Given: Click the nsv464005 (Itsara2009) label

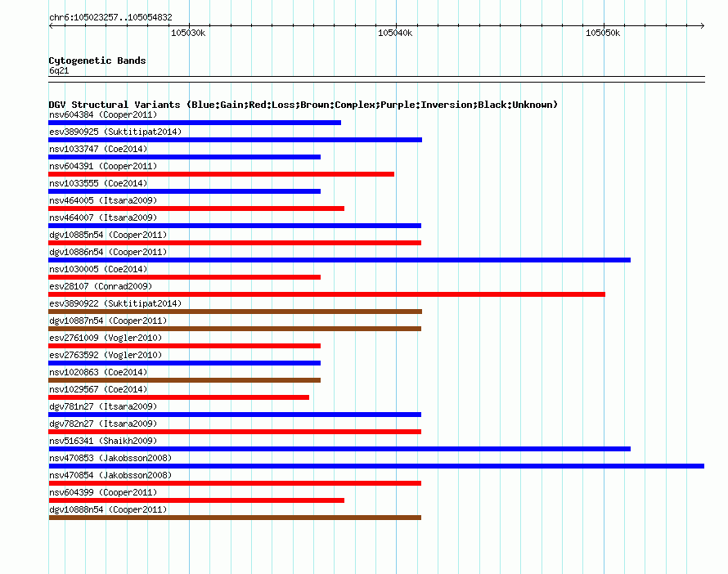Looking at the screenshot, I should (x=103, y=200).
